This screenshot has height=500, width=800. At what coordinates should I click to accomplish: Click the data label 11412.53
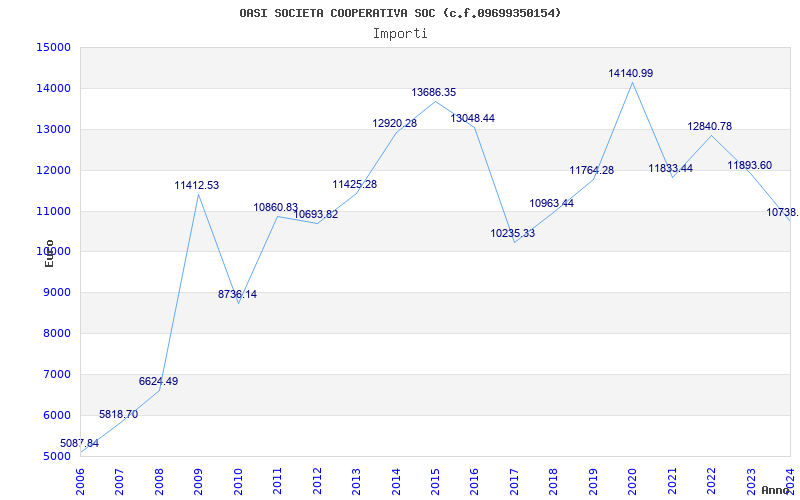pyautogui.click(x=196, y=185)
